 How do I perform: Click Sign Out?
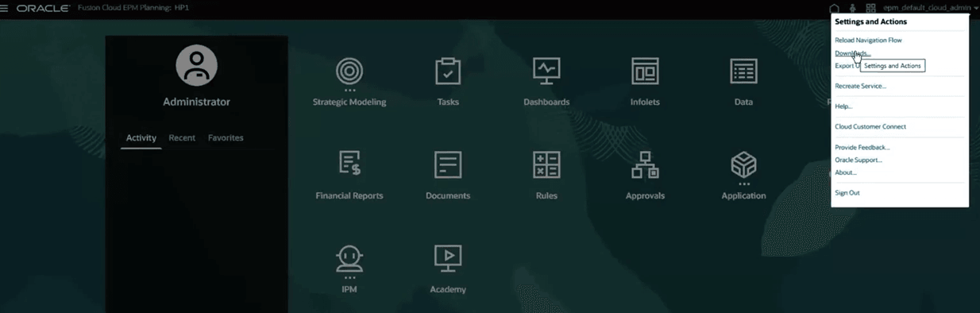847,193
